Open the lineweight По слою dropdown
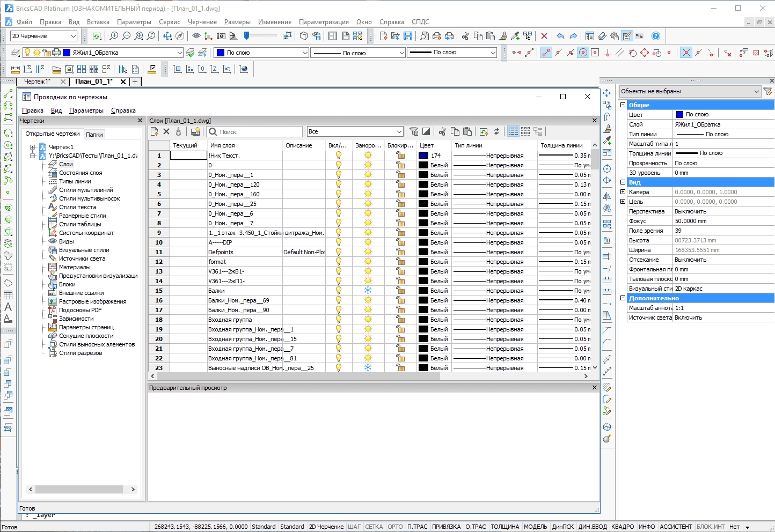 click(452, 53)
